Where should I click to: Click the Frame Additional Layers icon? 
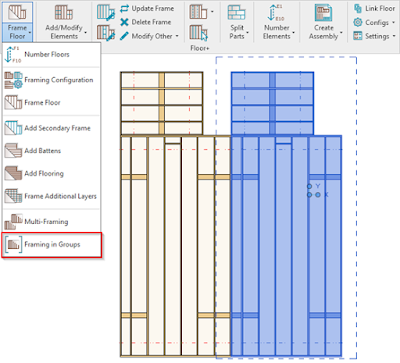point(13,196)
